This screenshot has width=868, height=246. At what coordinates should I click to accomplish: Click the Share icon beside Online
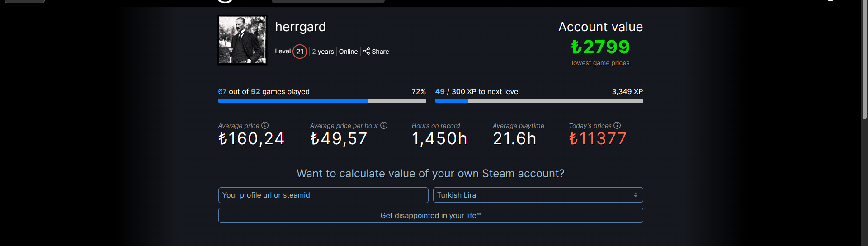pos(366,51)
